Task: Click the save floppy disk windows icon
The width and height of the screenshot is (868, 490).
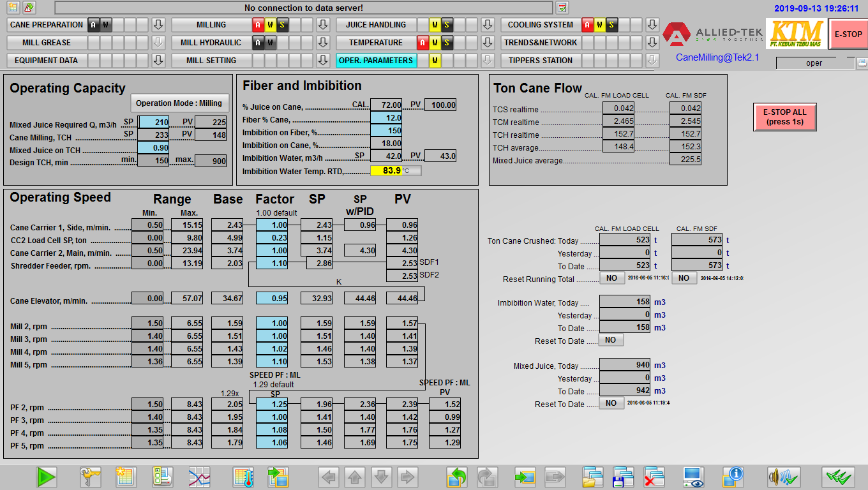Action: coord(623,477)
